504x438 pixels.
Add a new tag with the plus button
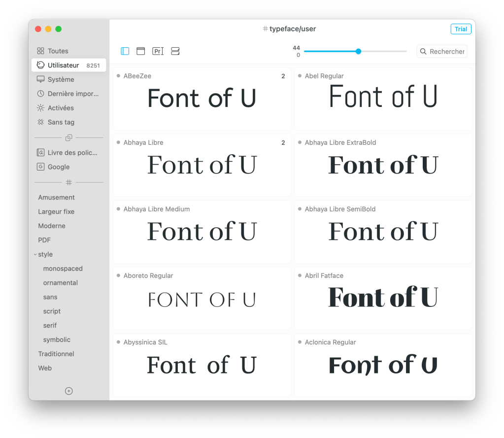click(x=68, y=391)
